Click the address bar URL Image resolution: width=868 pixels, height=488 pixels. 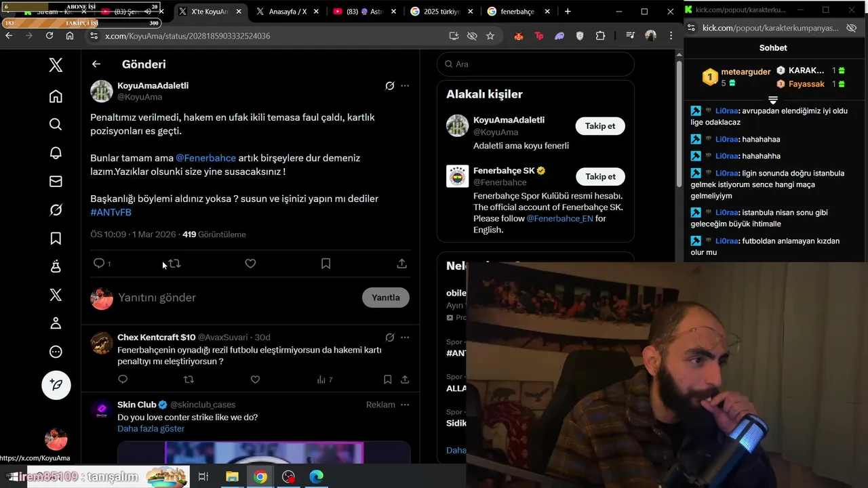tap(188, 36)
